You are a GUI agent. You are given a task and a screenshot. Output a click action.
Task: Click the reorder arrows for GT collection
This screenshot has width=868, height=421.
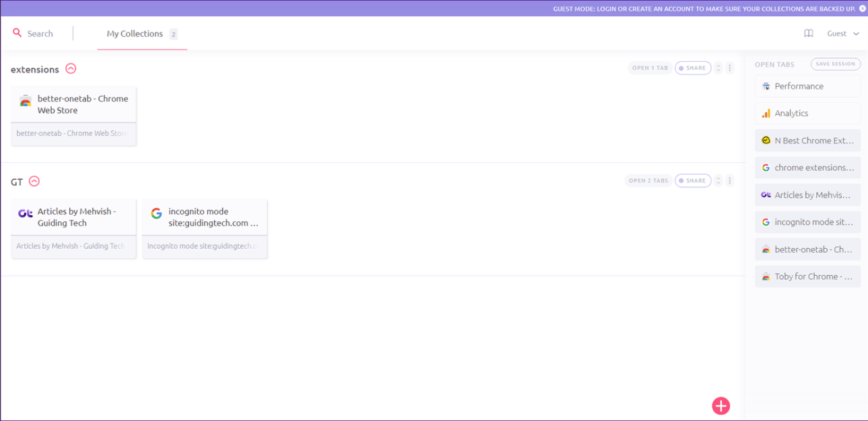718,180
